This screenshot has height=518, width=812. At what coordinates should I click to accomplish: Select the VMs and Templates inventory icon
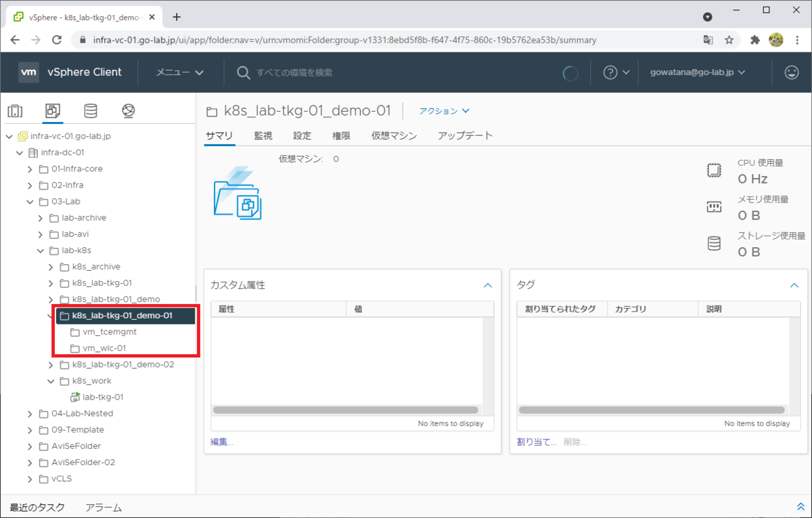click(52, 111)
